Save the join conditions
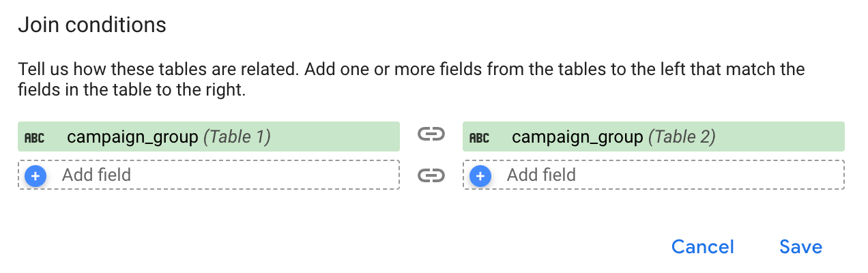The image size is (868, 273). click(x=801, y=246)
